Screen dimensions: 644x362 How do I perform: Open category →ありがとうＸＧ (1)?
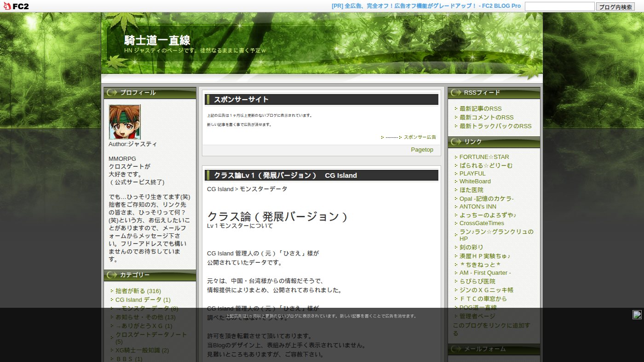coord(144,326)
